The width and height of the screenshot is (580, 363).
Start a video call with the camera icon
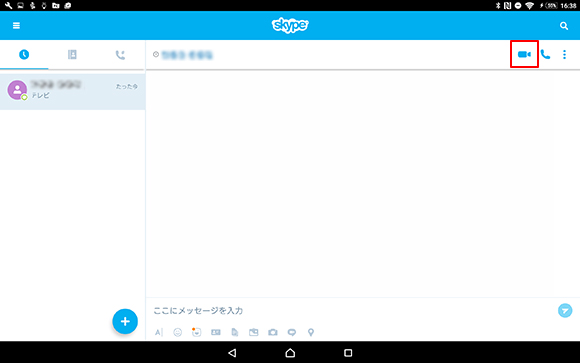pos(524,54)
